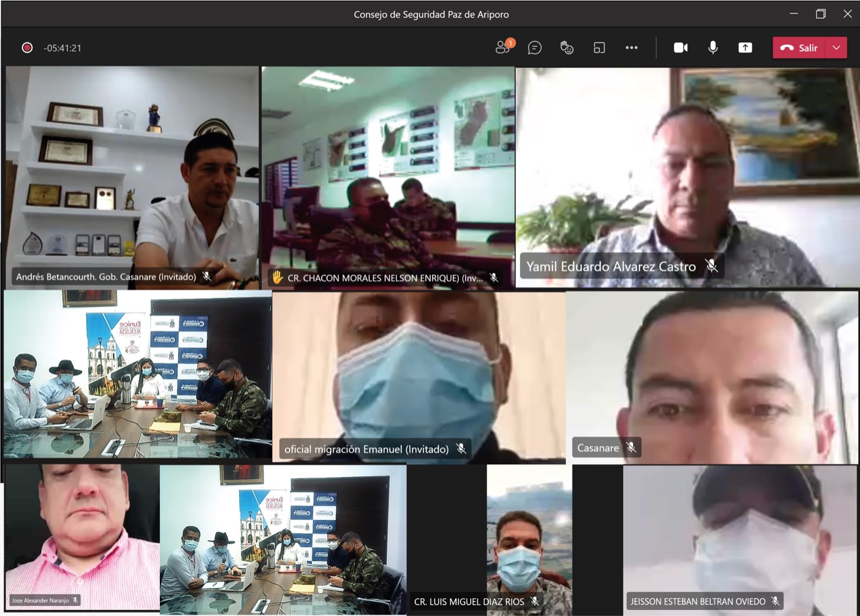860x616 pixels.
Task: Open the participants panel
Action: pos(503,48)
